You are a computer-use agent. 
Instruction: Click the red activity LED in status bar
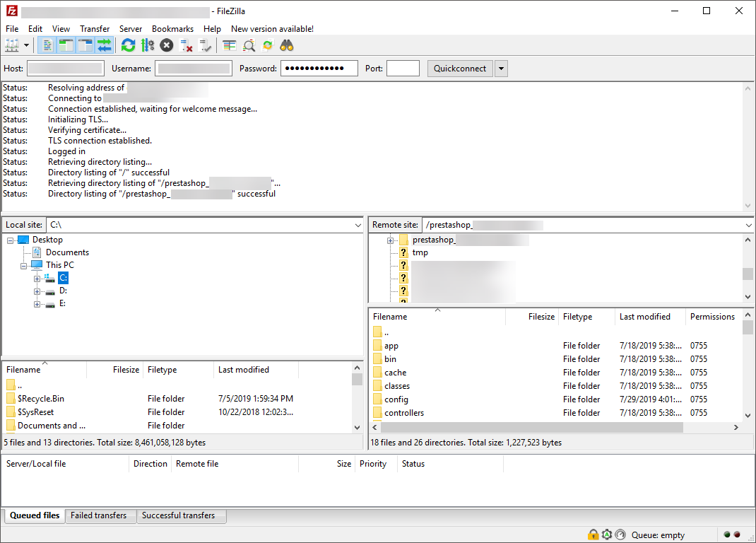point(737,535)
